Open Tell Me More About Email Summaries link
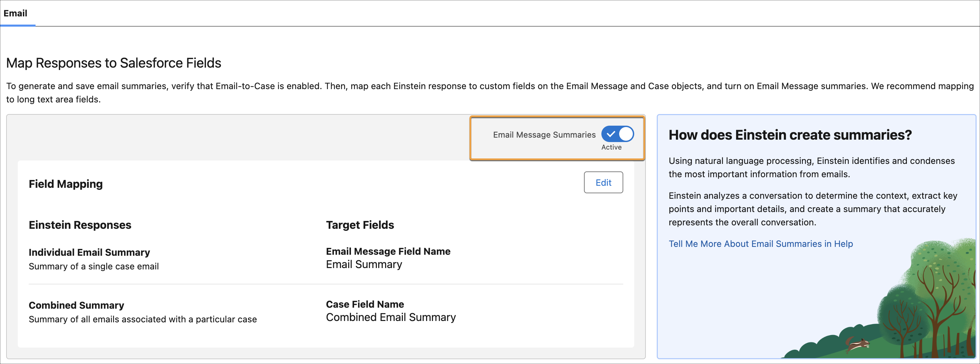980x364 pixels. [x=761, y=244]
